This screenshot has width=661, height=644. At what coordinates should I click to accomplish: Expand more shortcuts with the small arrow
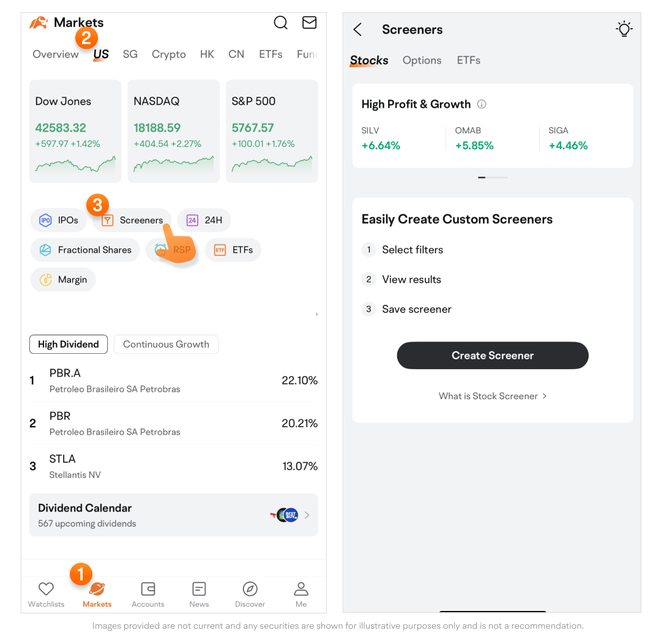click(x=316, y=314)
